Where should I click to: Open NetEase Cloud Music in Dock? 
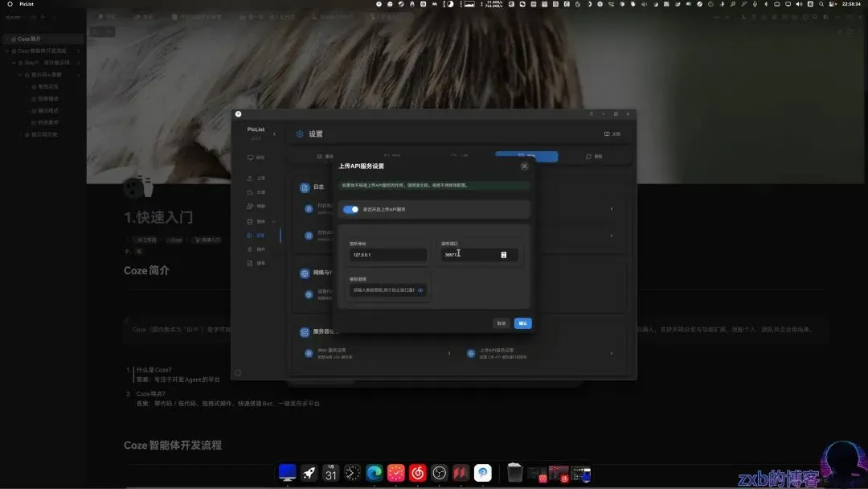(417, 473)
